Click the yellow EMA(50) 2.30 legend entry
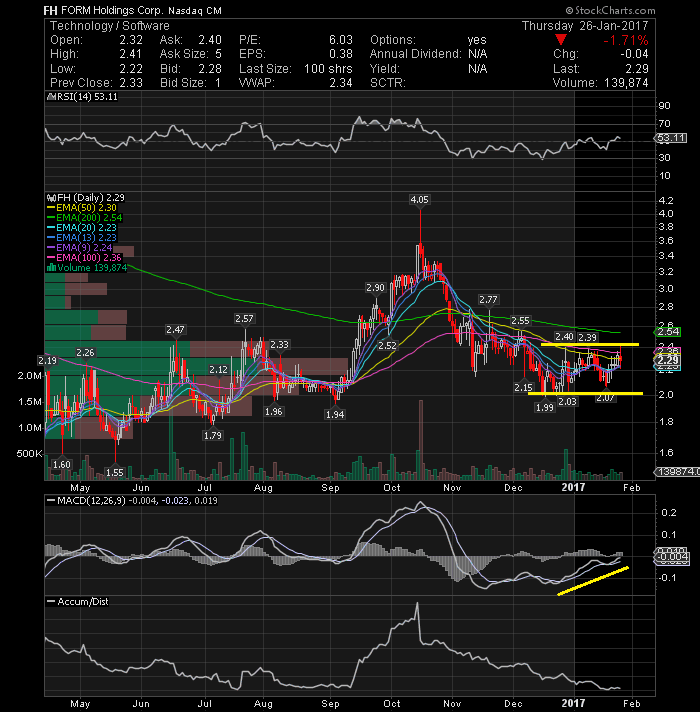700x712 pixels. click(x=82, y=208)
